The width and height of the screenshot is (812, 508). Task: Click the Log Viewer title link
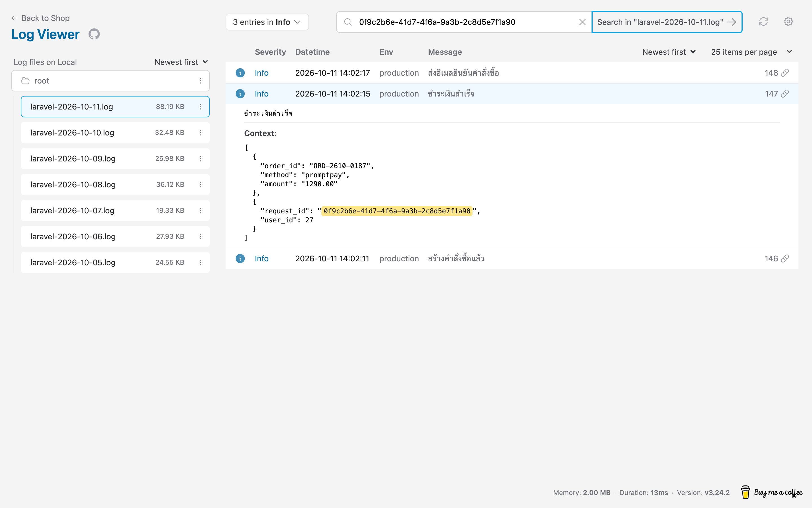[x=45, y=34]
